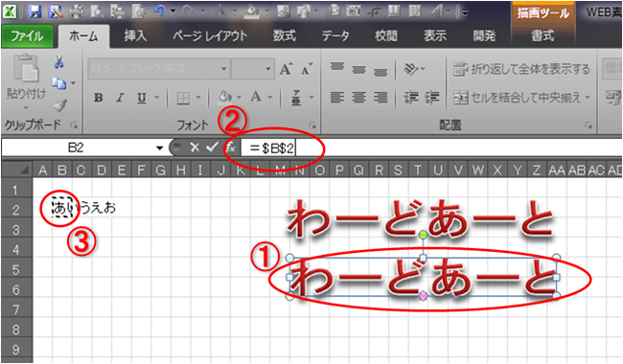Click the Increase Font Size icon
This screenshot has height=364, width=623.
point(287,69)
